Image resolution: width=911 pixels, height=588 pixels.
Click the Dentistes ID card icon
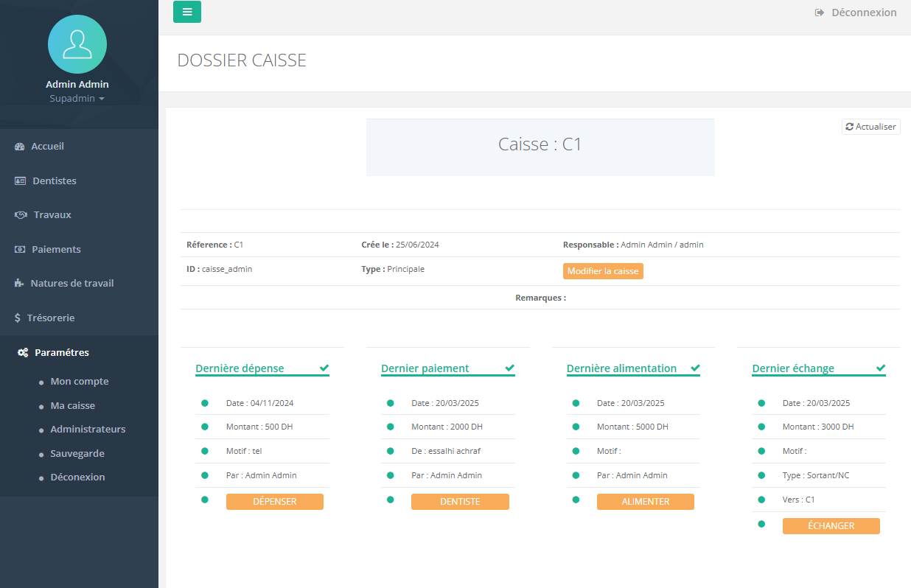(21, 181)
